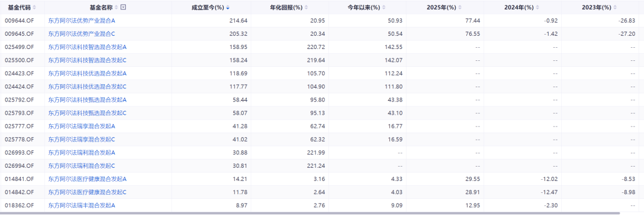Click 东方阿尔法瑞利混合发起C fund name
The height and width of the screenshot is (215, 644).
[x=82, y=165]
